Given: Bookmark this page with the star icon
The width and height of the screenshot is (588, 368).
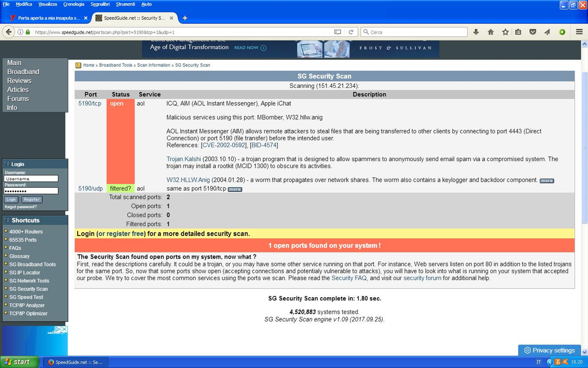Looking at the screenshot, I should click(505, 32).
